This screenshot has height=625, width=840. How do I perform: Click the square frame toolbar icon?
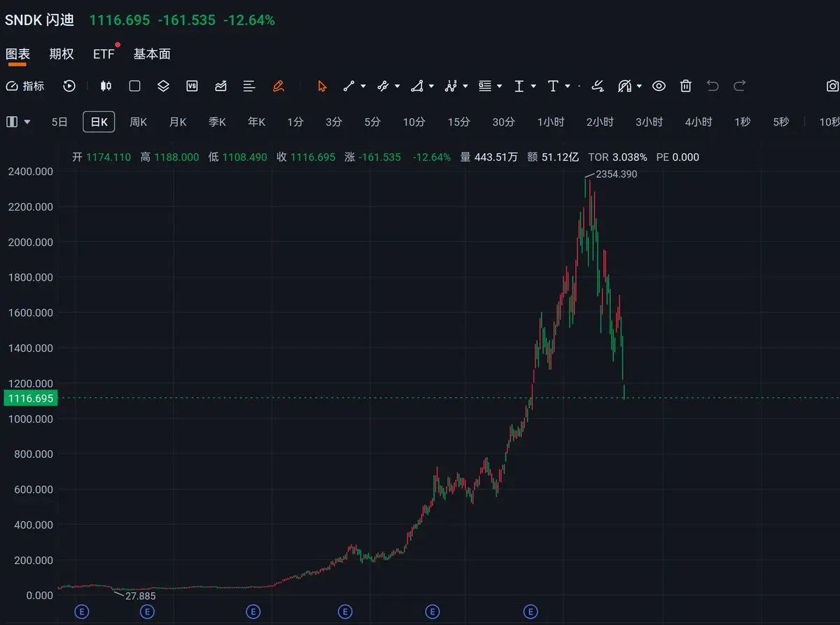tap(135, 86)
